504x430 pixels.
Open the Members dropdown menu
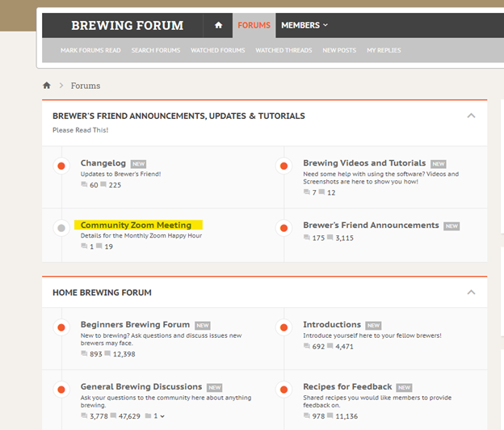tap(304, 25)
